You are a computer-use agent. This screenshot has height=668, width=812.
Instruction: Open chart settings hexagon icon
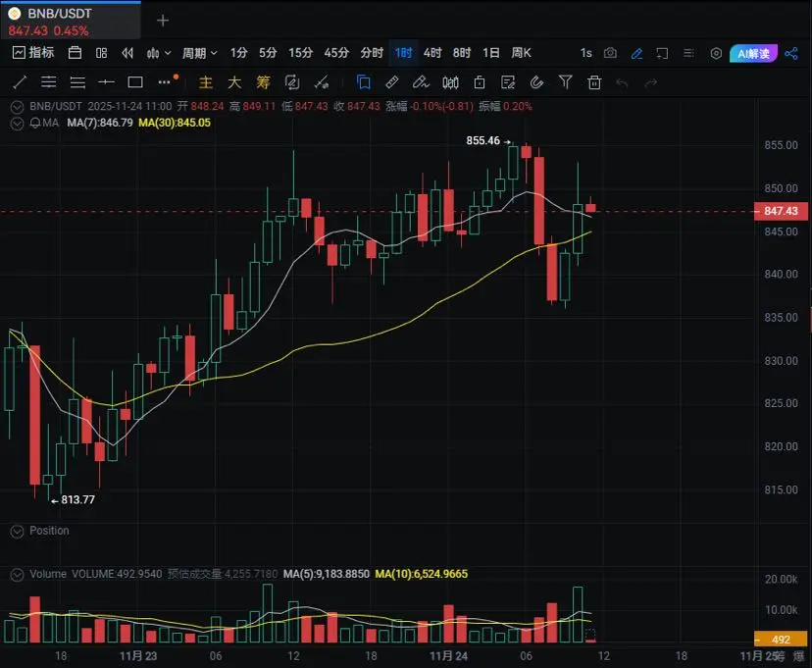pos(716,53)
